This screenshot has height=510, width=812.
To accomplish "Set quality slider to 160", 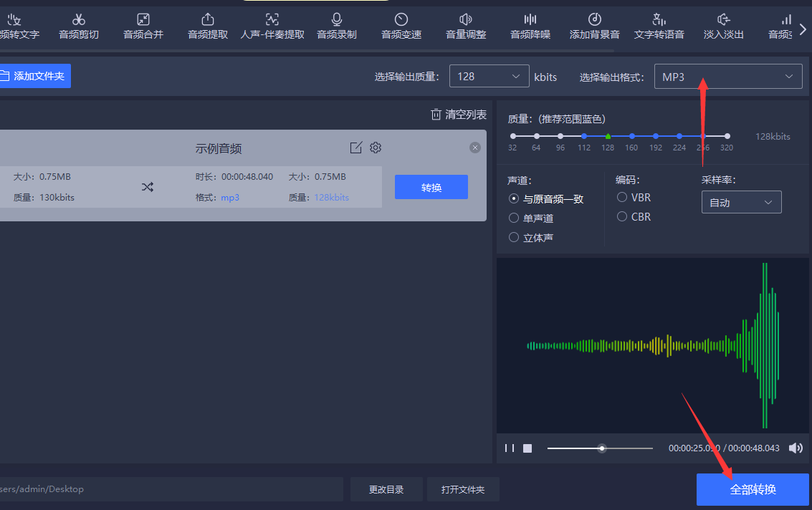I will pyautogui.click(x=632, y=136).
